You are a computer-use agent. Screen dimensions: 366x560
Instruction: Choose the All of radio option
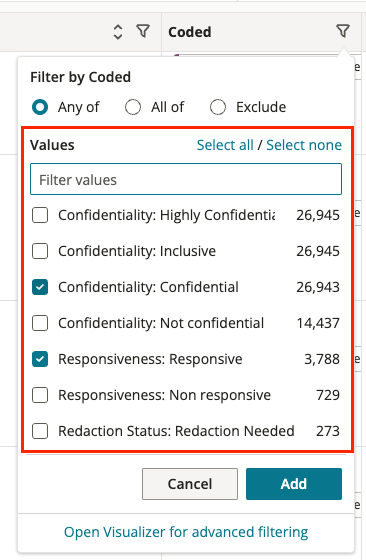click(133, 107)
